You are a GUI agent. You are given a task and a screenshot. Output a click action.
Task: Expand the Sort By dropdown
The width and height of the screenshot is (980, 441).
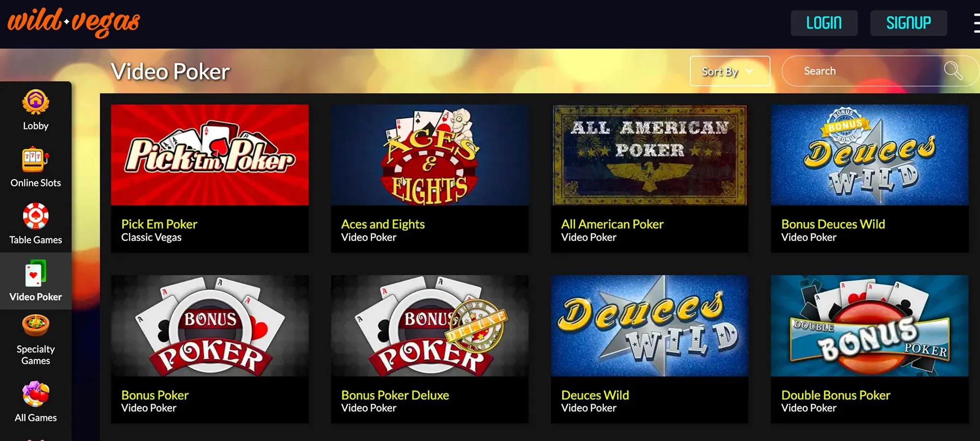pyautogui.click(x=730, y=71)
